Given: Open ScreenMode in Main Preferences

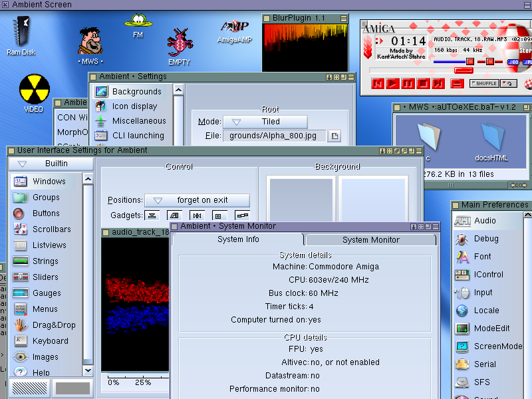Looking at the screenshot, I should point(488,346).
